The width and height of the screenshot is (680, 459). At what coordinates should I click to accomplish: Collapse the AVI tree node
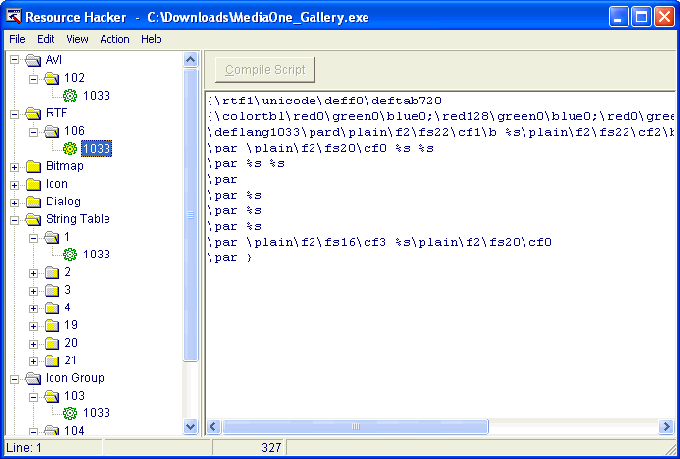tap(14, 60)
